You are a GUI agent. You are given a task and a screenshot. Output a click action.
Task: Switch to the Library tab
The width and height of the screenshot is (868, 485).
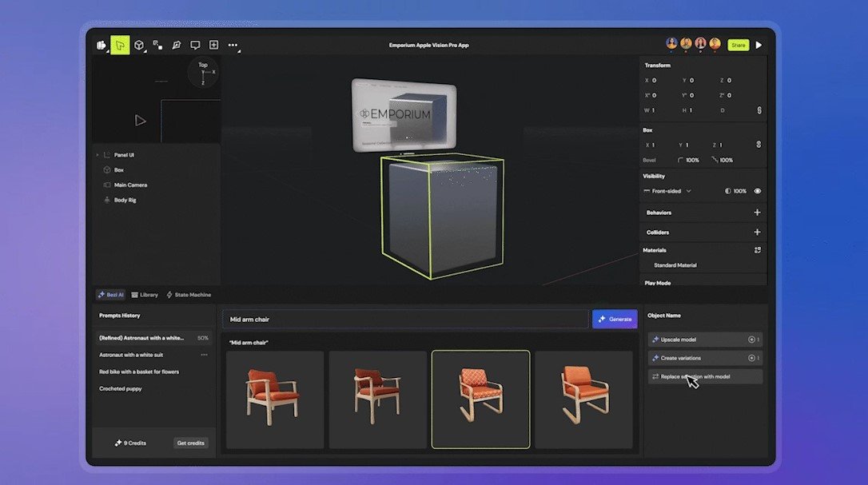[145, 294]
